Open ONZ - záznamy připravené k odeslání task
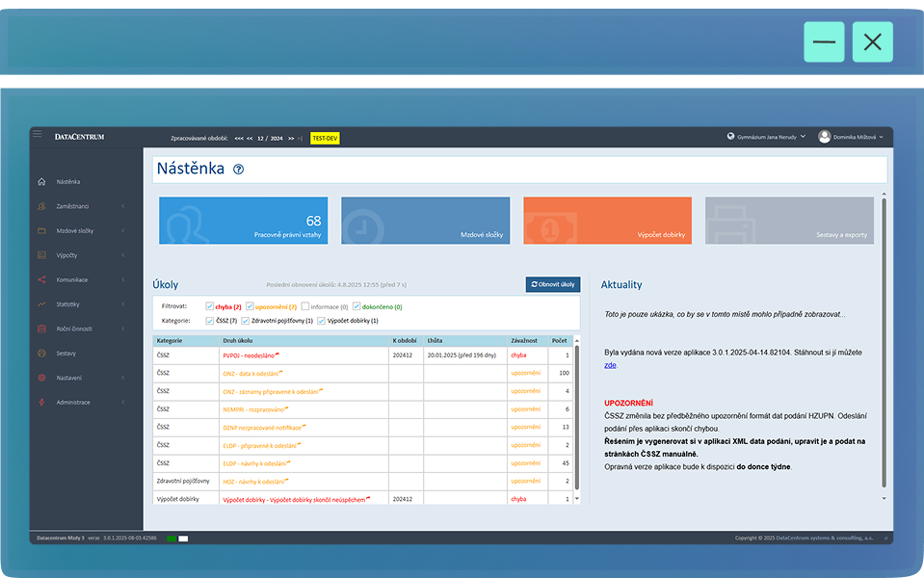 tap(271, 391)
